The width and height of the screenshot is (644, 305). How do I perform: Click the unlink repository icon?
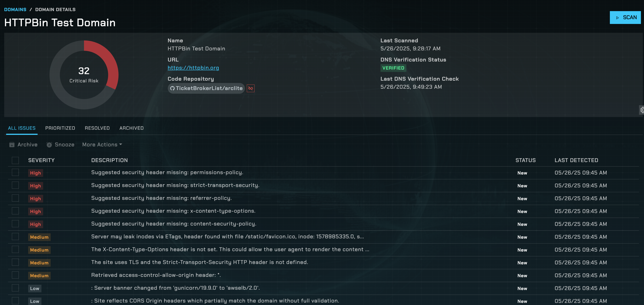tap(250, 88)
